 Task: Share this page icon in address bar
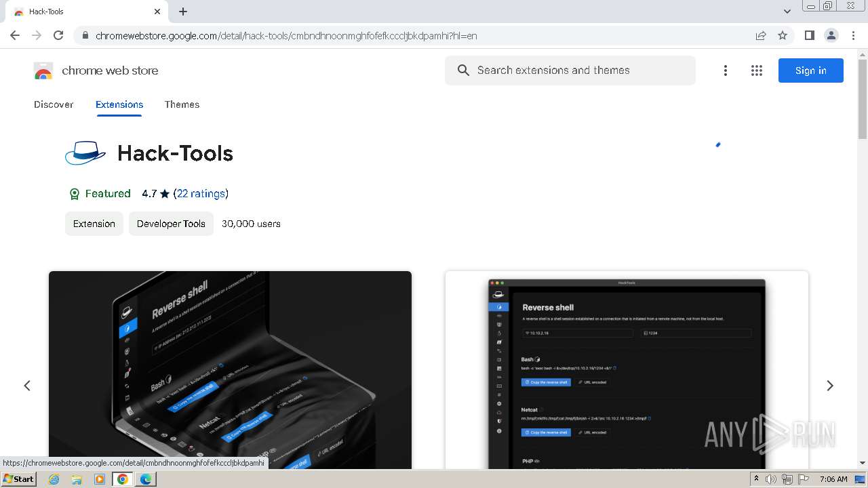point(761,35)
